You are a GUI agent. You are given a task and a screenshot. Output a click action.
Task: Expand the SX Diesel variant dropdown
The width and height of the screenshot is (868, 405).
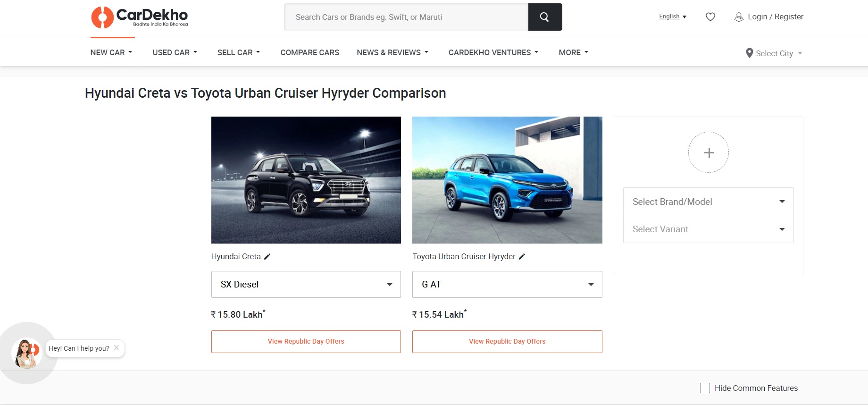[306, 284]
